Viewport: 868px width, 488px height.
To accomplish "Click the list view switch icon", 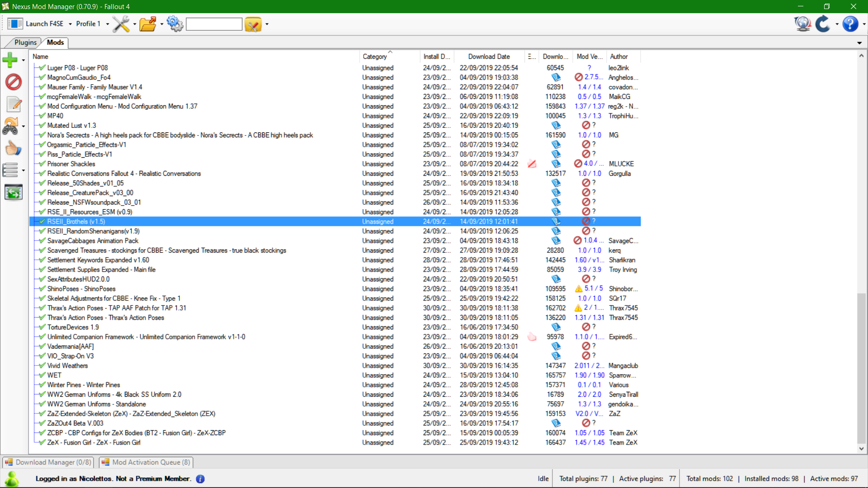I will click(10, 170).
